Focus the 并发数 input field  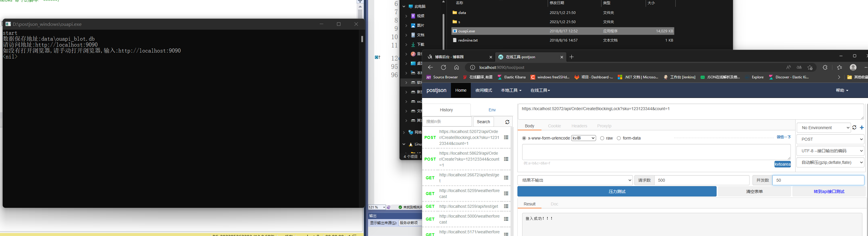point(818,180)
